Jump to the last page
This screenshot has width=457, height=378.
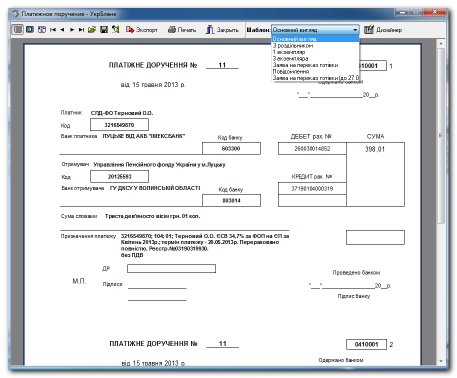pyautogui.click(x=81, y=30)
